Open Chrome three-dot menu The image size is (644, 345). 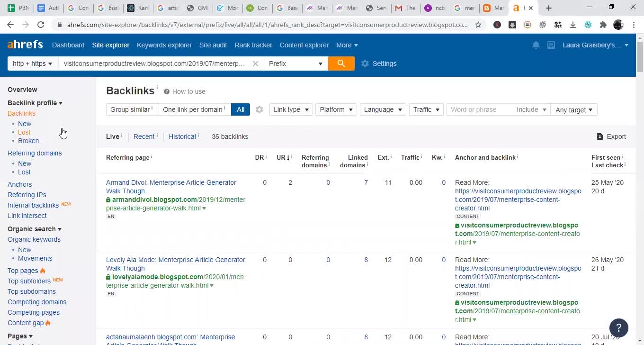(x=634, y=25)
